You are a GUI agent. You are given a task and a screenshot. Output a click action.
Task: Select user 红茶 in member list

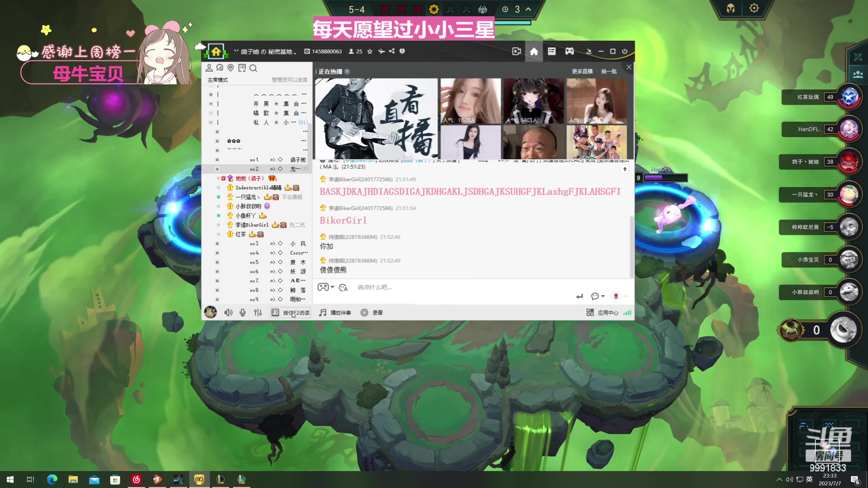tap(241, 234)
